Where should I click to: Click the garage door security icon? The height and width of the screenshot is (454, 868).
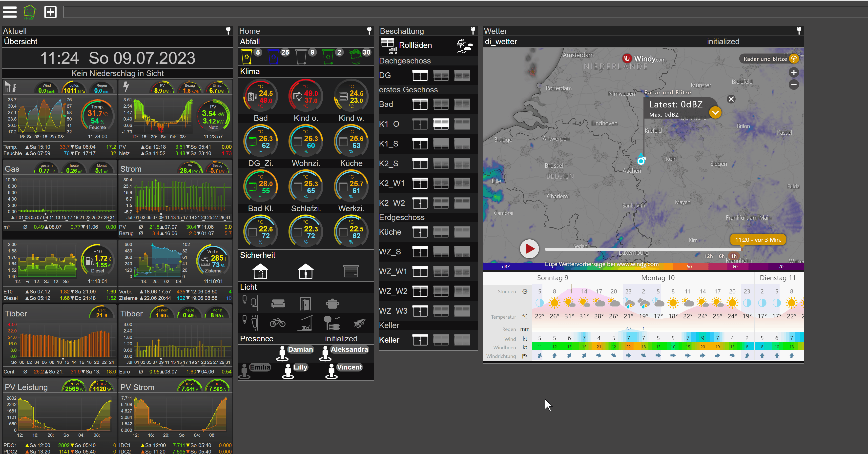click(x=260, y=271)
